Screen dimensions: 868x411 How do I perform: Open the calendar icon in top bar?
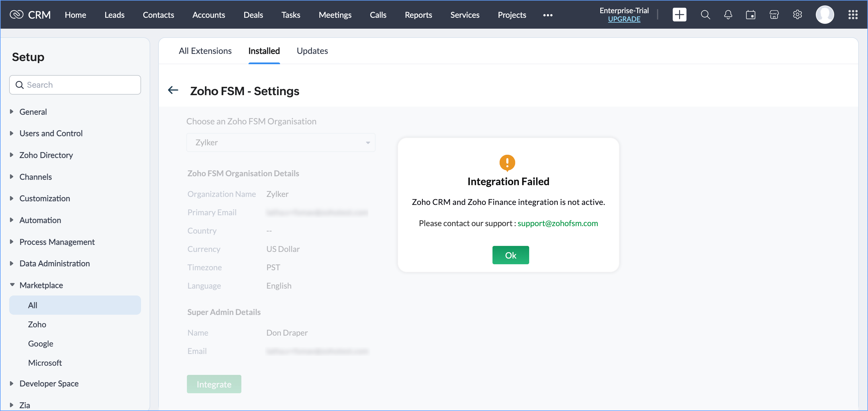750,15
